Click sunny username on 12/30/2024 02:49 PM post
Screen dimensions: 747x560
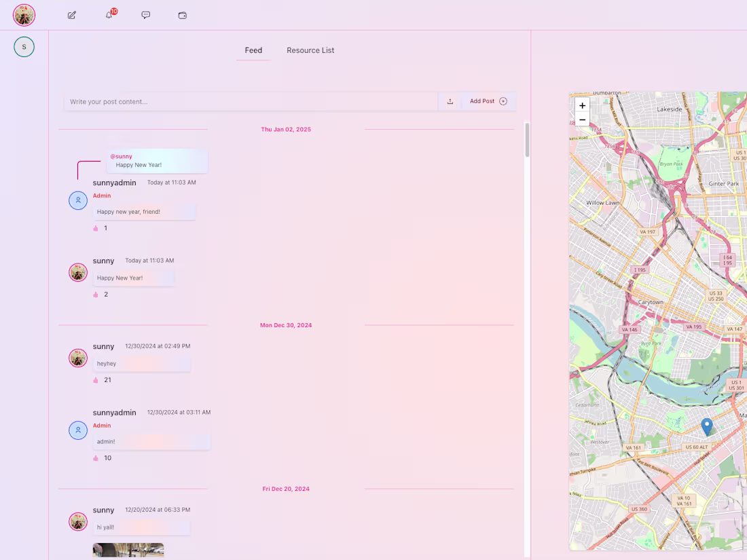103,347
